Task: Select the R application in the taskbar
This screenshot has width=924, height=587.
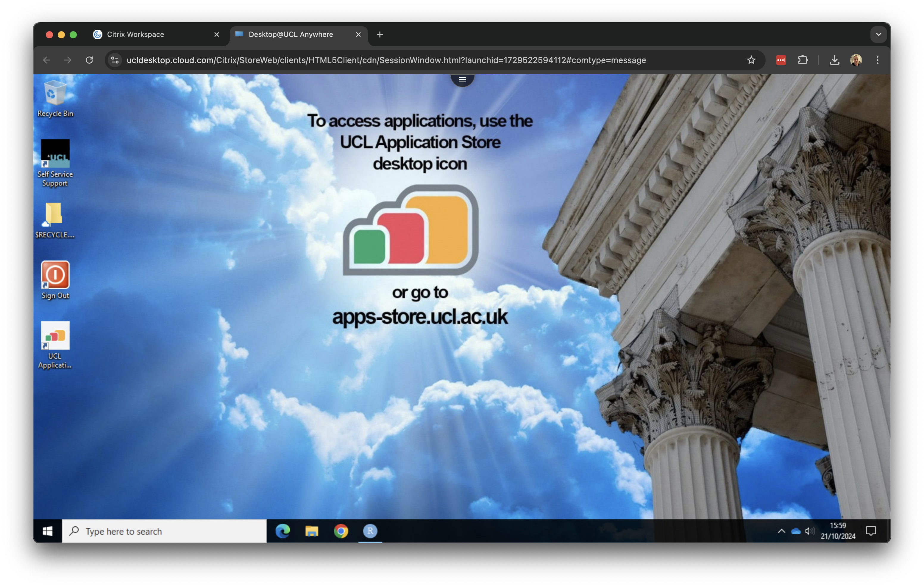Action: coord(370,531)
